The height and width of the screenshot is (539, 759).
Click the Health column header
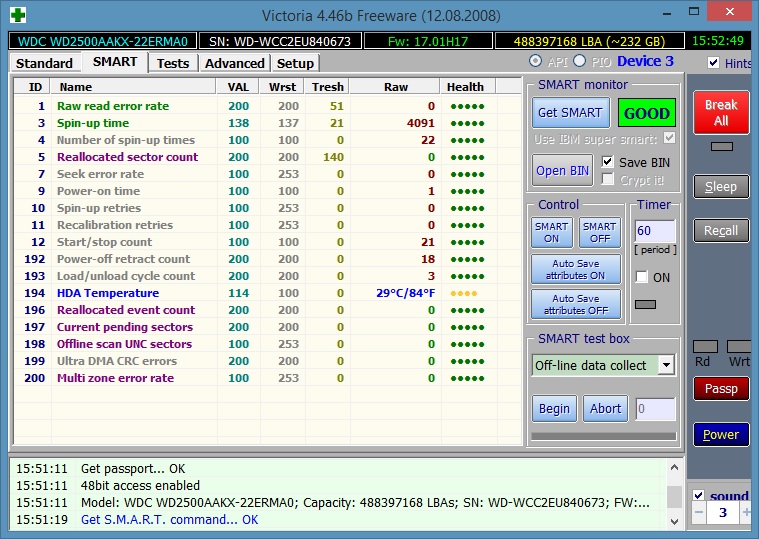pyautogui.click(x=468, y=87)
